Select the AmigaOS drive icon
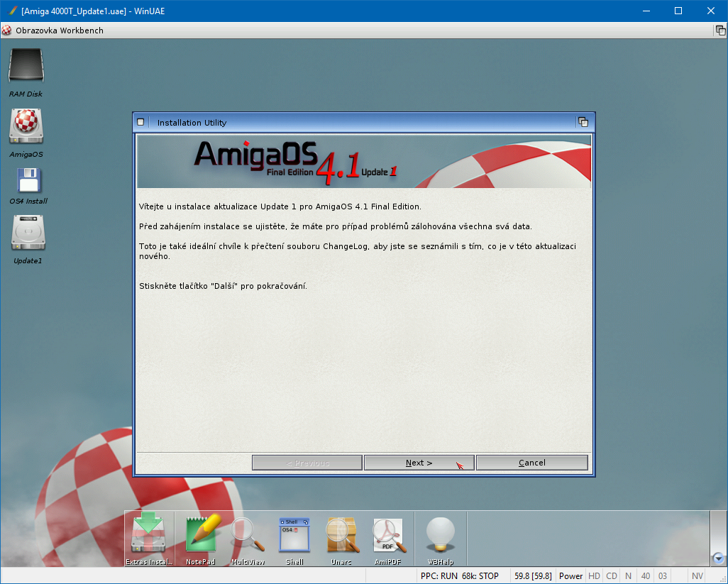 (26, 126)
